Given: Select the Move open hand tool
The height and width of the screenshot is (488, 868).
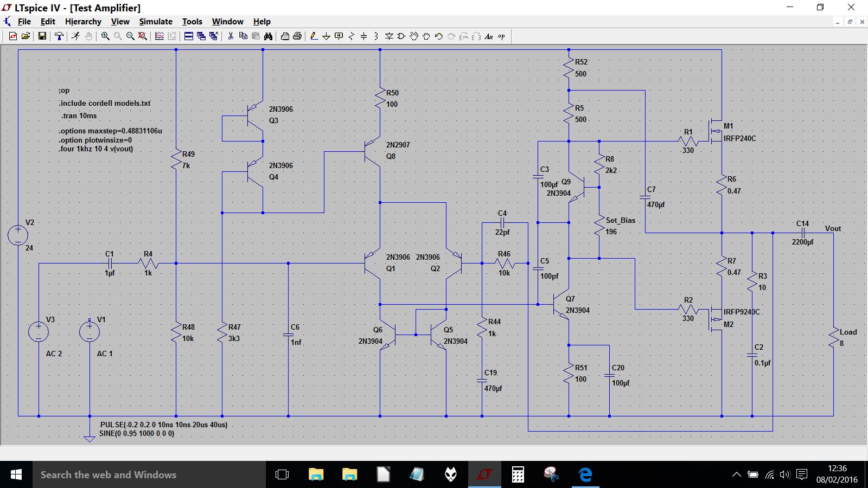Looking at the screenshot, I should (x=414, y=36).
